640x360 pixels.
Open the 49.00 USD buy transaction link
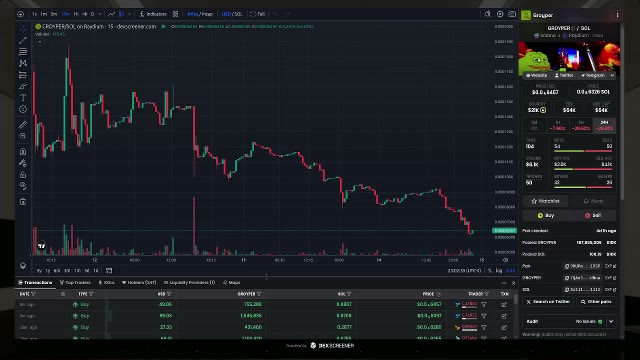click(504, 304)
